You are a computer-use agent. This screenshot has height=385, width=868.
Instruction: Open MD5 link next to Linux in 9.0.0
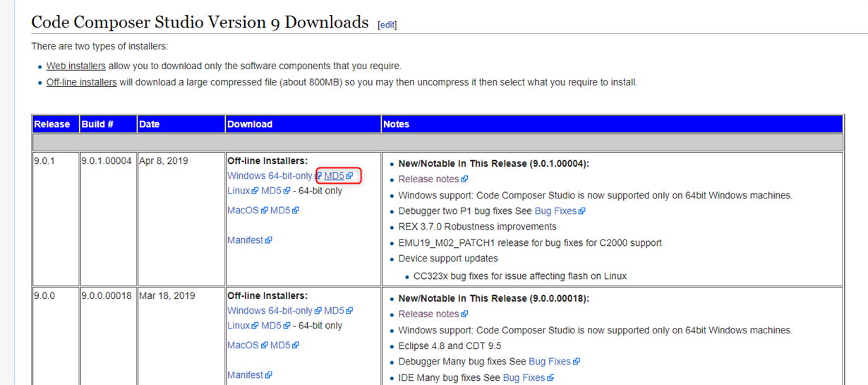tap(271, 326)
